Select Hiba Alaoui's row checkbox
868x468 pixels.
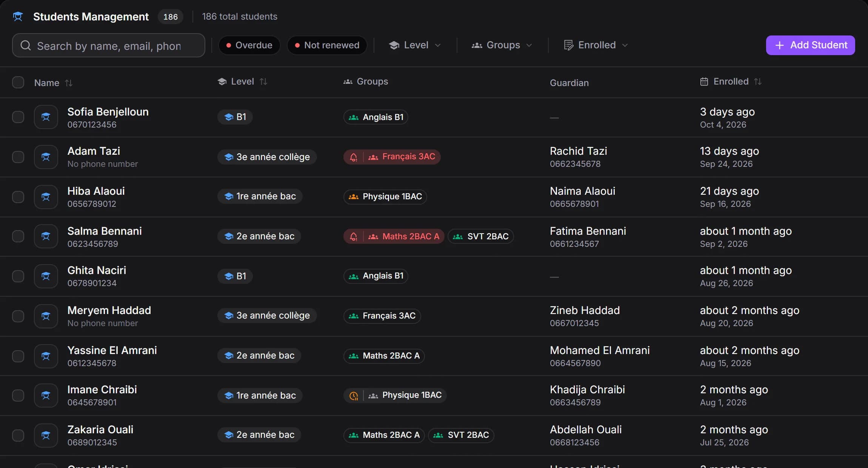18,197
